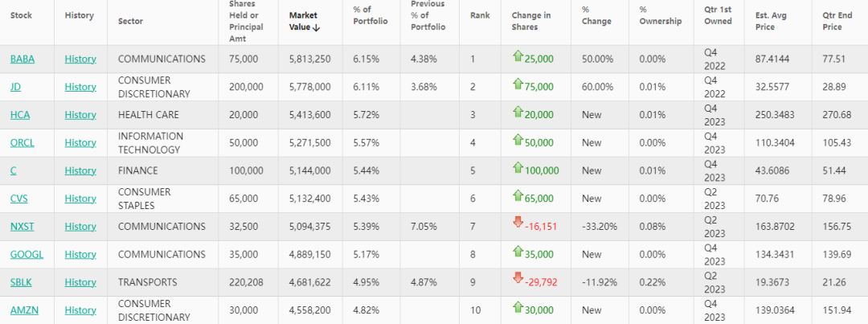Viewport: 868px width, 324px height.
Task: View History for C (Citigroup)
Action: tap(80, 170)
